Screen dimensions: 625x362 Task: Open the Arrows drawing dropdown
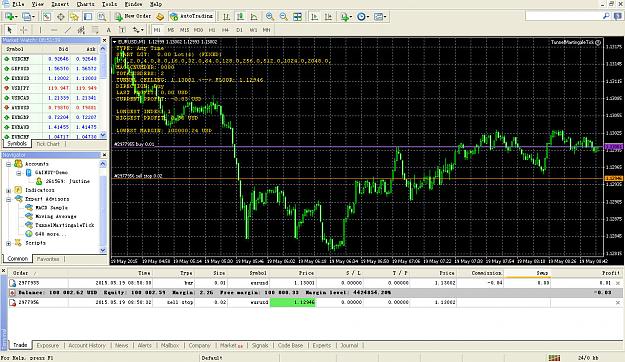pyautogui.click(x=138, y=30)
